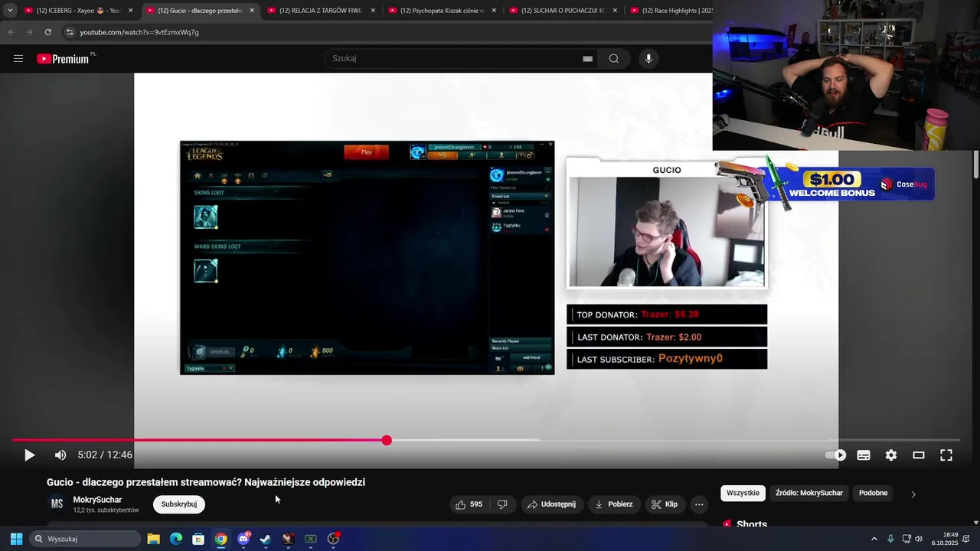Switch to SUCHAR O PUCHACZU tab
Screen dimensions: 980x551
click(x=563, y=11)
